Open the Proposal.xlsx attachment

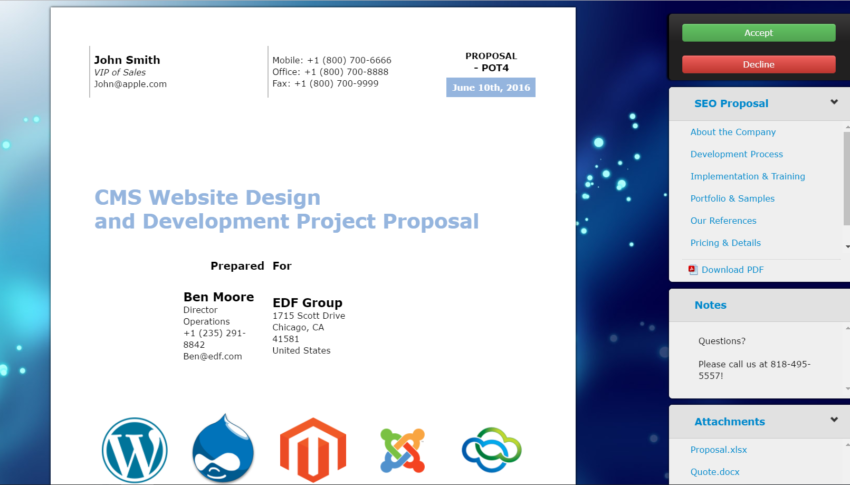pos(718,450)
